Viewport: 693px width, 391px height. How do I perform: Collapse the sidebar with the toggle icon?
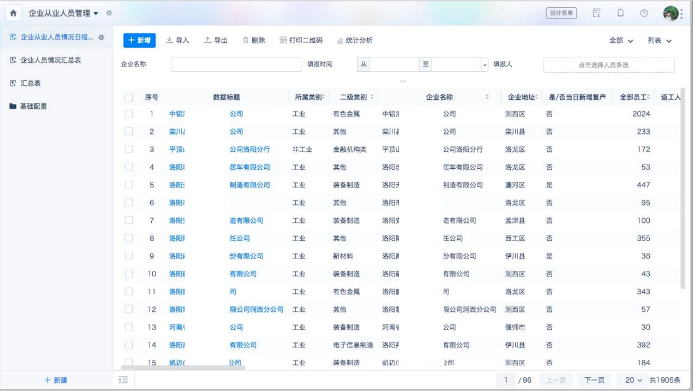[x=123, y=380]
